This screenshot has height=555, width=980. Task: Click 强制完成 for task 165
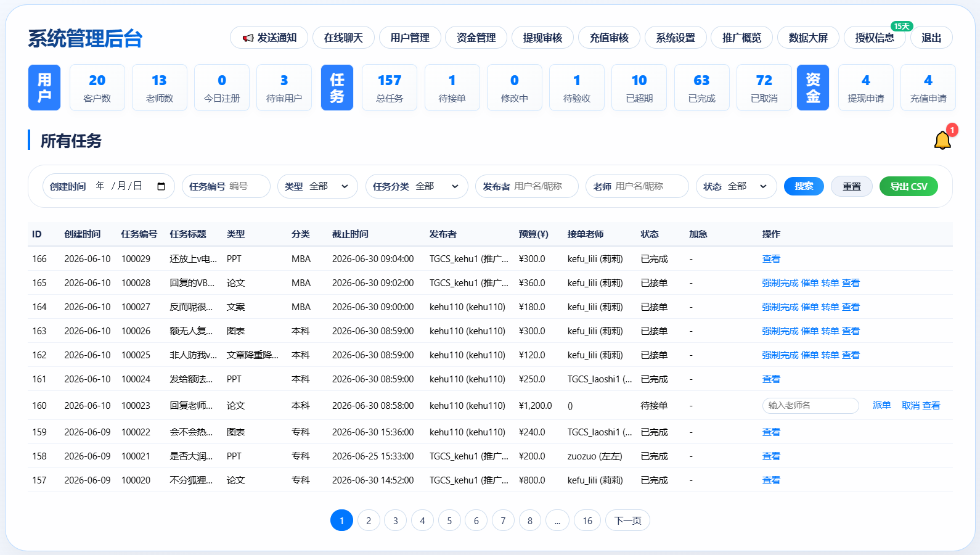(780, 282)
